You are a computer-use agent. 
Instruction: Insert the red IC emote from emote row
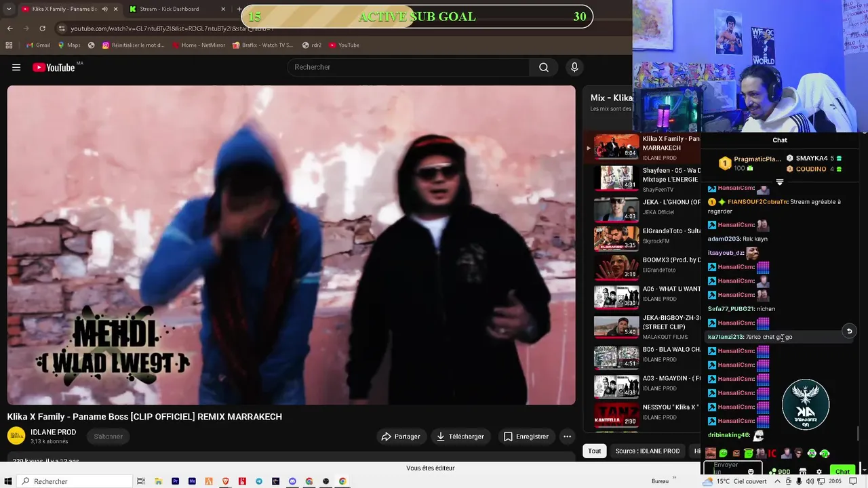pos(771,453)
